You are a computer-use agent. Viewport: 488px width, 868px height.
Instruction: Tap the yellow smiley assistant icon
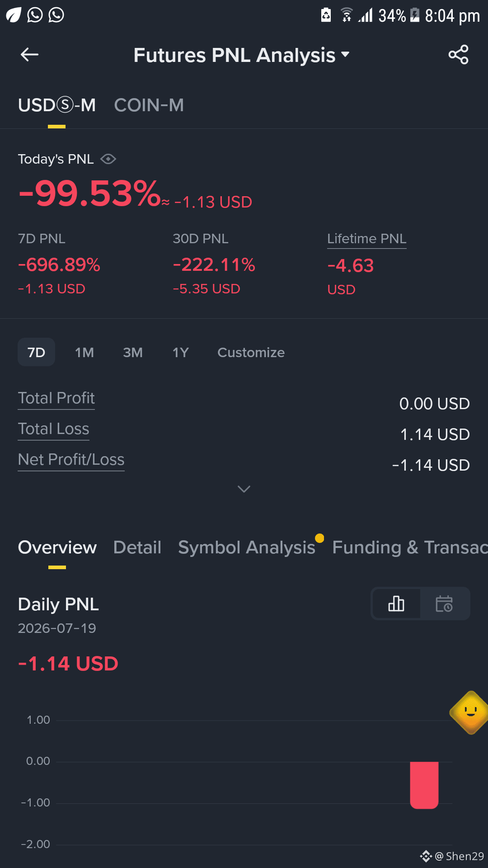pos(470,712)
